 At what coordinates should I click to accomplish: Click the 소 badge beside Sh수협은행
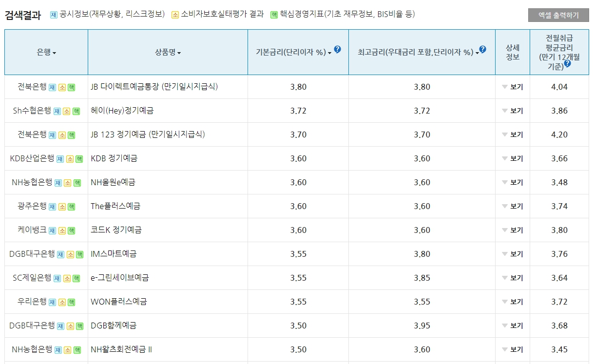67,111
